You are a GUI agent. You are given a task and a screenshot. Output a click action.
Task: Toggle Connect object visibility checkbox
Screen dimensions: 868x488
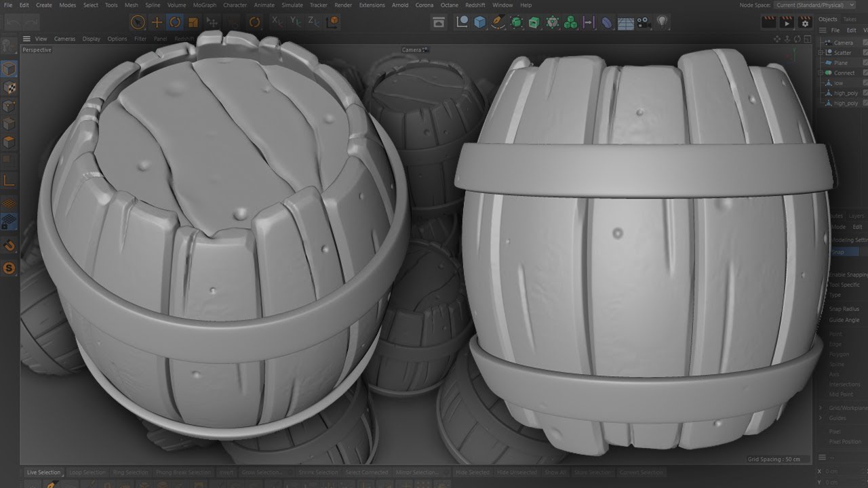(x=865, y=73)
